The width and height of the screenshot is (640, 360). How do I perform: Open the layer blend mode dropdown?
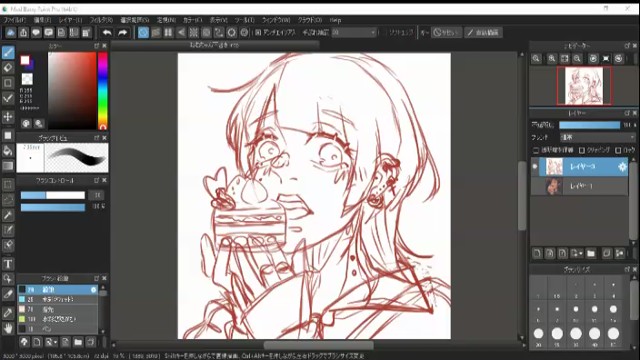tap(598, 137)
